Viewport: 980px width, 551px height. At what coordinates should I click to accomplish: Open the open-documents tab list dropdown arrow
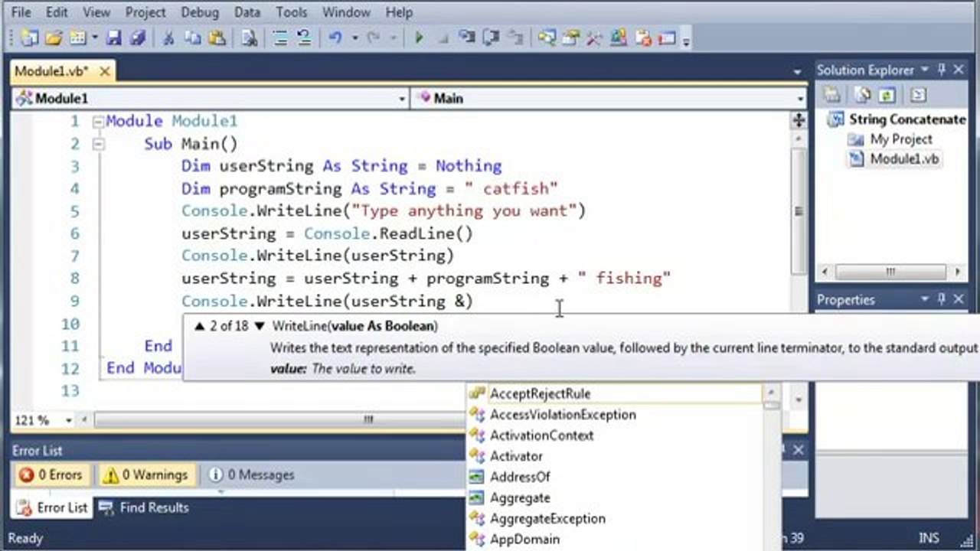pyautogui.click(x=798, y=72)
